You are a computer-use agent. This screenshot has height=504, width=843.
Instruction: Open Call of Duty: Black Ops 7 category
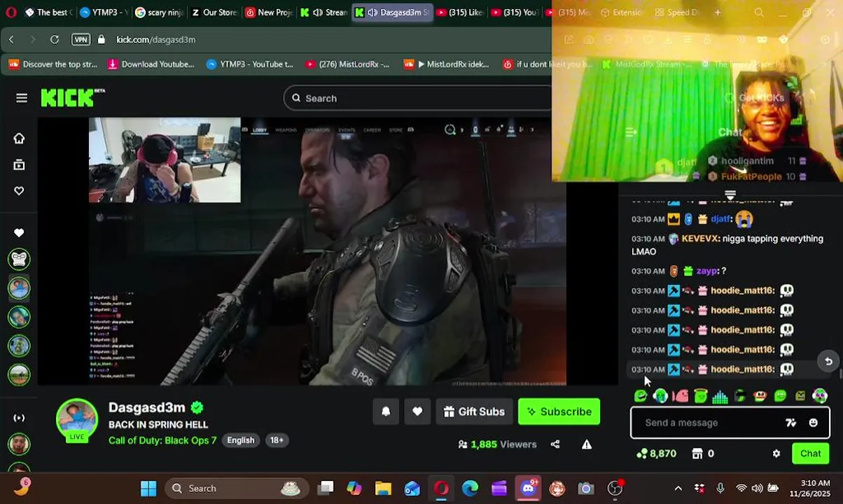(x=162, y=440)
